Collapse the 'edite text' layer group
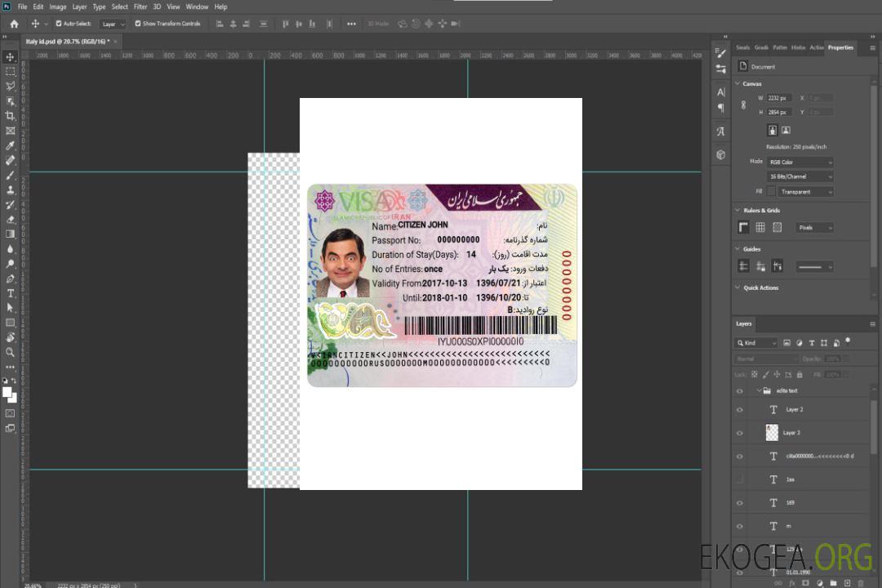 759,390
